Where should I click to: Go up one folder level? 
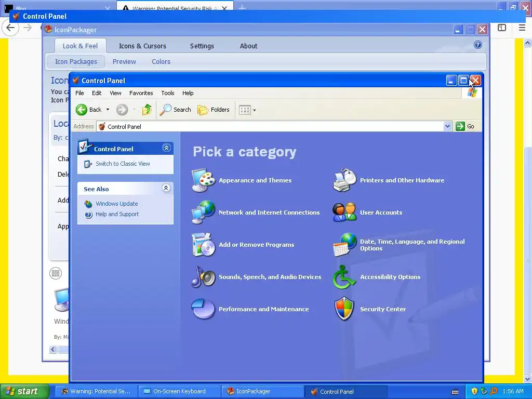[x=147, y=110]
